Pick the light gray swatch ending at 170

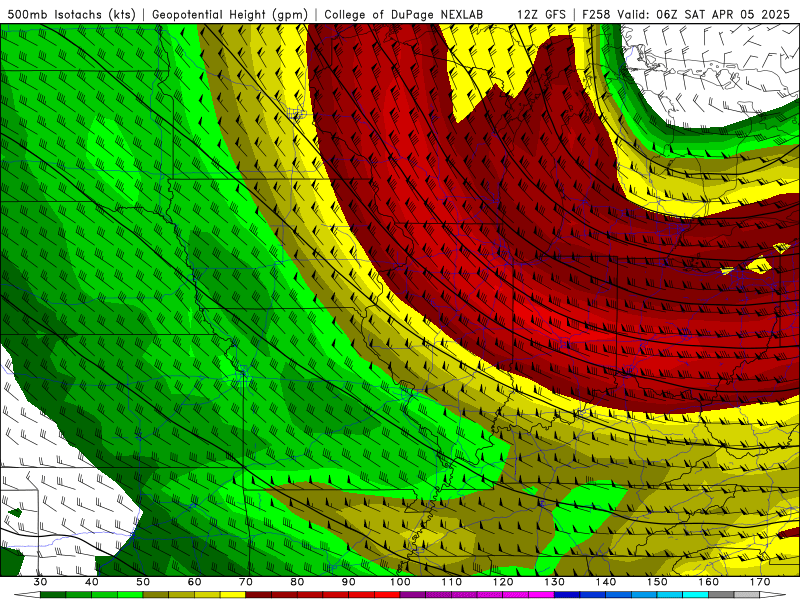click(x=747, y=594)
